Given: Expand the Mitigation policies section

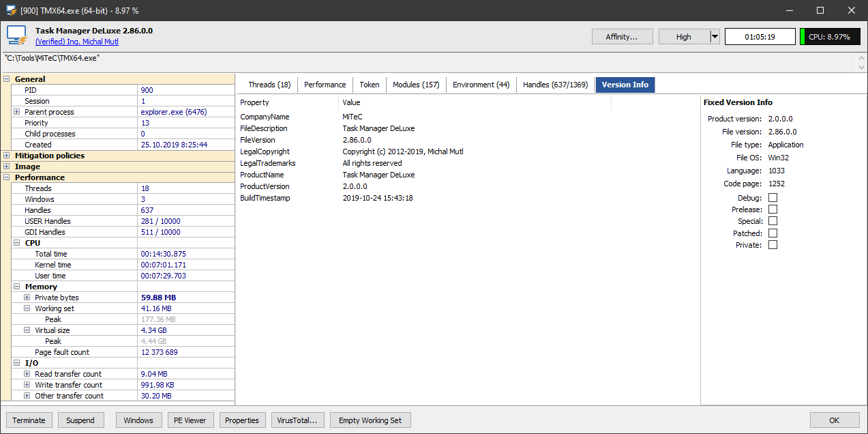Looking at the screenshot, I should (x=7, y=156).
